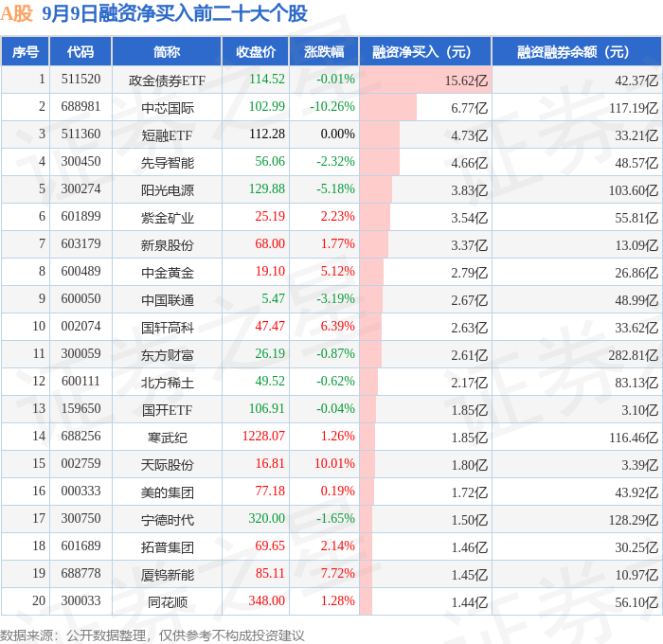Image resolution: width=663 pixels, height=644 pixels.
Task: Select the name 厦钨新能
Action: (x=168, y=575)
